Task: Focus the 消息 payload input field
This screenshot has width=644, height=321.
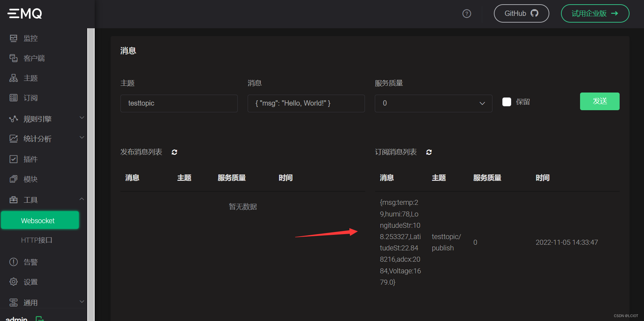Action: 306,103
